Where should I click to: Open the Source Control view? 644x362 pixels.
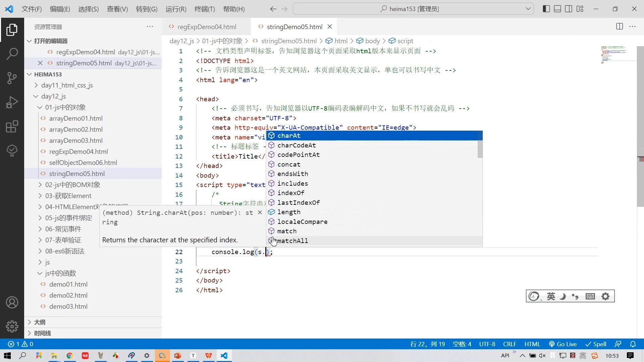click(x=12, y=78)
